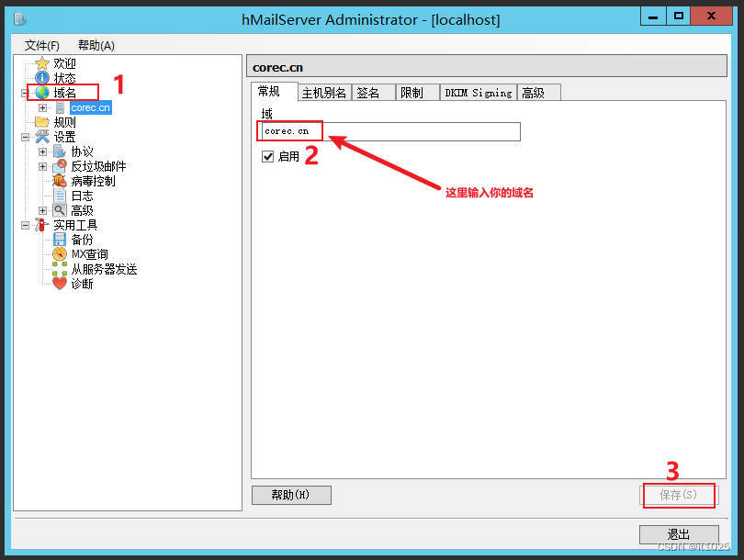Collapse the 域名 (Domains) tree node

(25, 93)
